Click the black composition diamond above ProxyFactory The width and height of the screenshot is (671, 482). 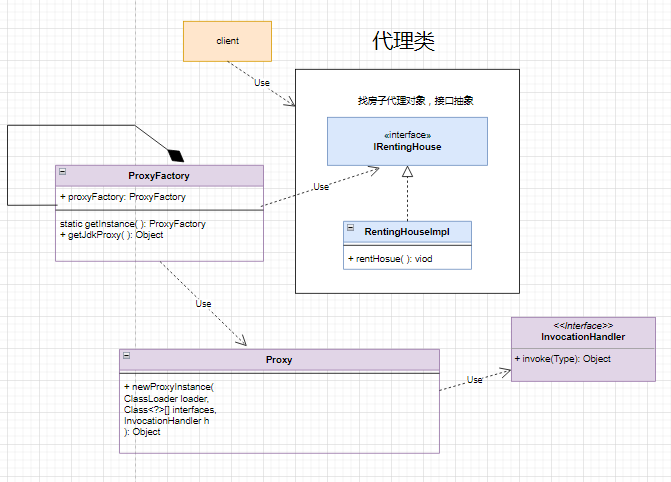pos(177,154)
